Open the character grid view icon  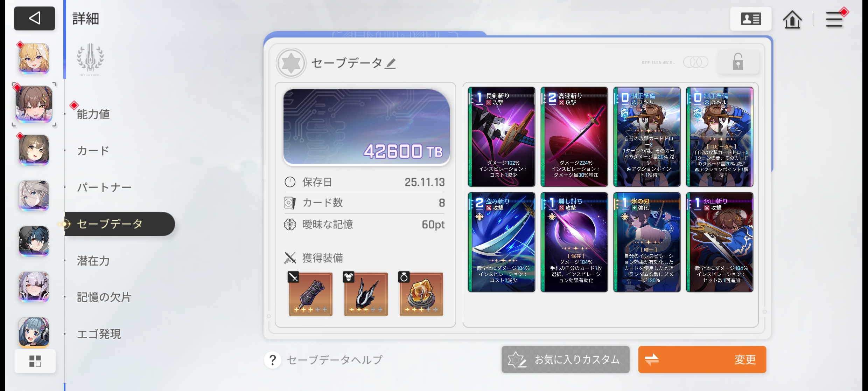pos(35,361)
